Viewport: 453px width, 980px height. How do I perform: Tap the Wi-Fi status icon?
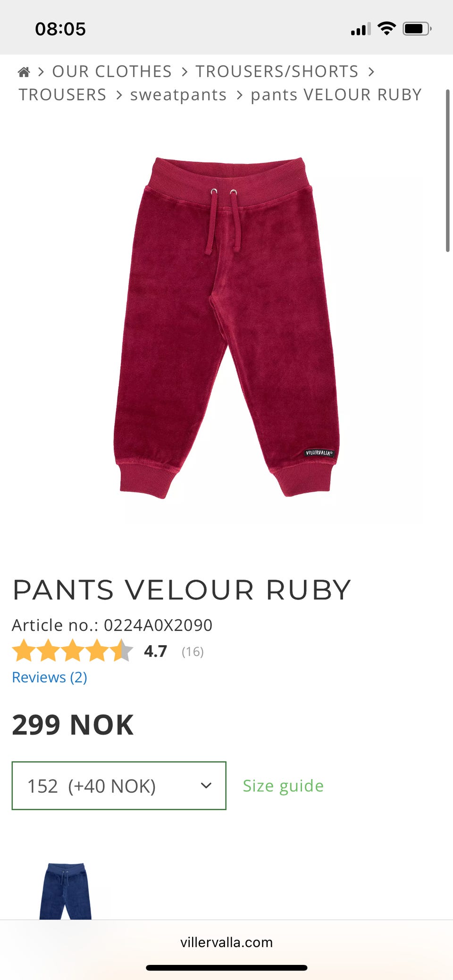tap(386, 29)
